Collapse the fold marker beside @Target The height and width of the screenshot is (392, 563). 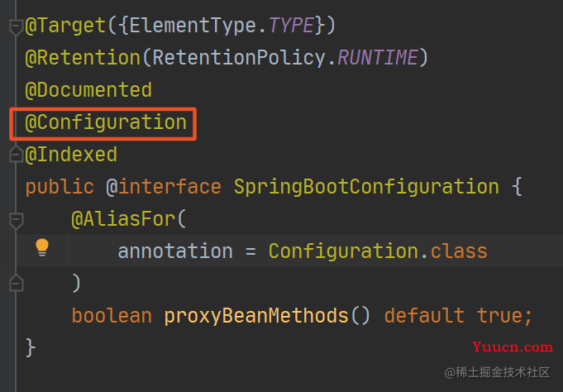pyautogui.click(x=16, y=27)
